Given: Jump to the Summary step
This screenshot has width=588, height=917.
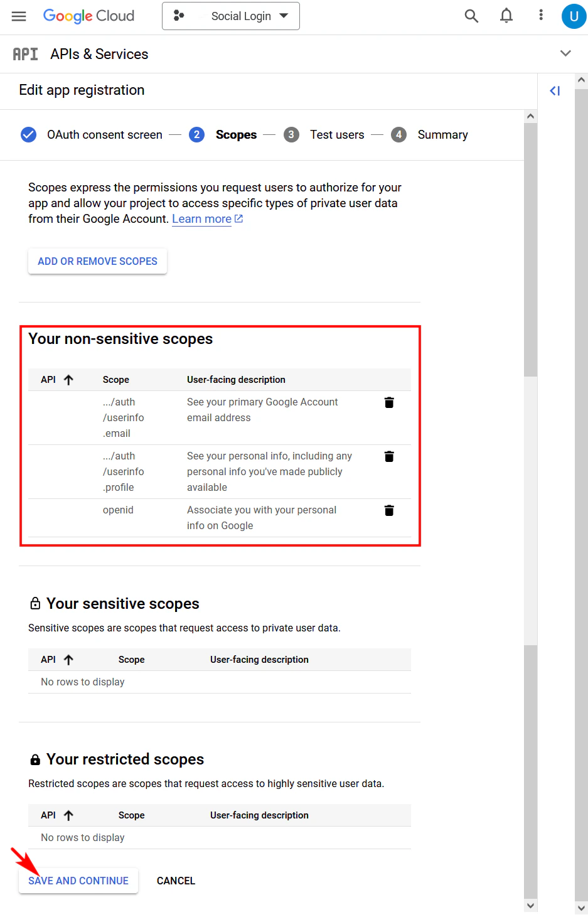Looking at the screenshot, I should point(442,134).
